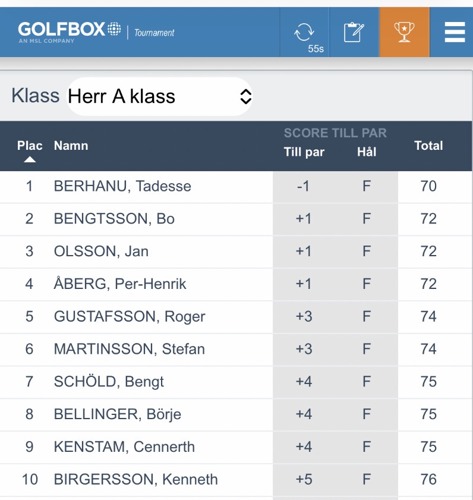
Task: Open player BENGTSSON, Bo
Action: coord(114,219)
